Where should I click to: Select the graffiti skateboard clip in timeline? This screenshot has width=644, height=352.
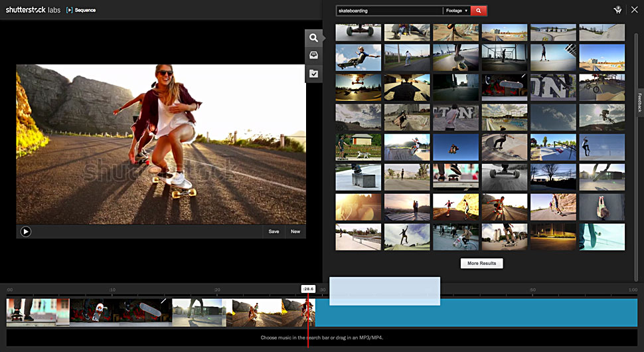tap(94, 312)
